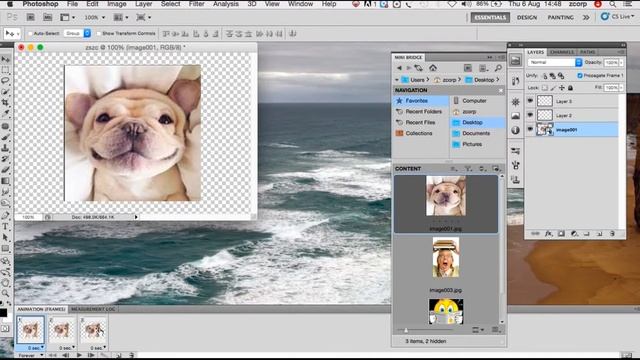
Task: Click the lock all padlock icon
Action: coord(570,88)
